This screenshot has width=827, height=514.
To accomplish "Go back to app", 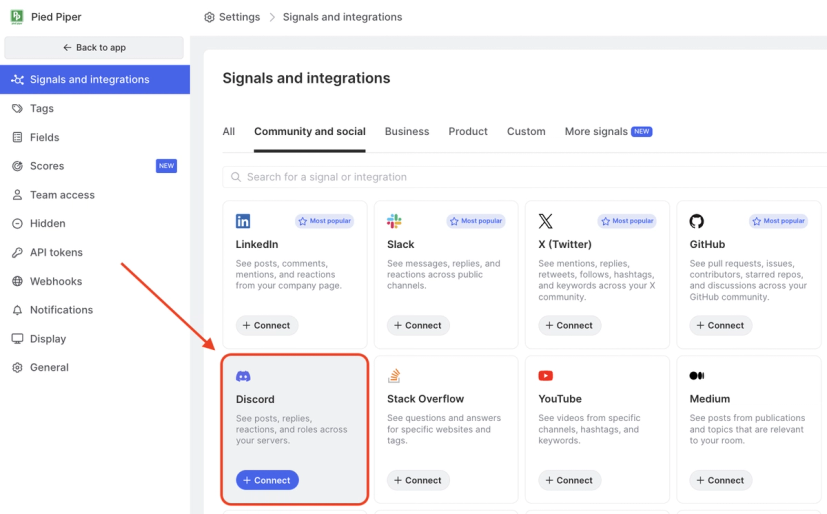I will [94, 47].
